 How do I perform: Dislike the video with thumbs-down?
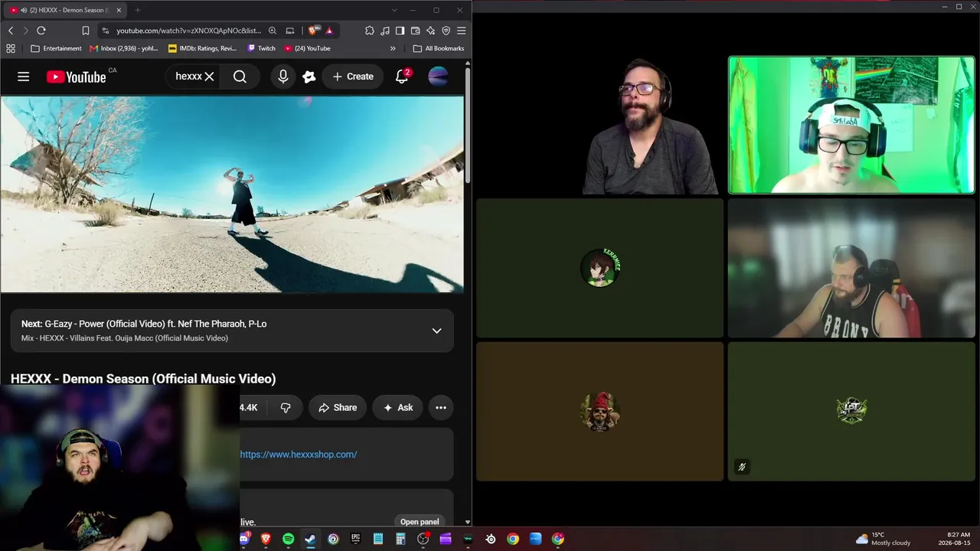pos(286,408)
